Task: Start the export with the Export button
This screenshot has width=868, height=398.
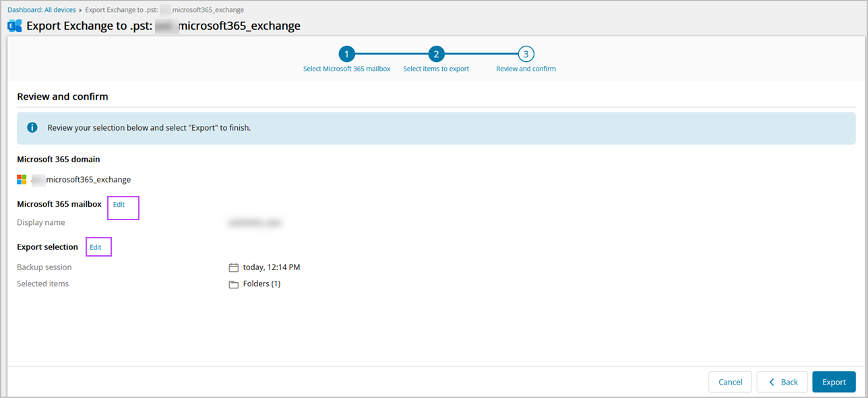Action: 834,382
